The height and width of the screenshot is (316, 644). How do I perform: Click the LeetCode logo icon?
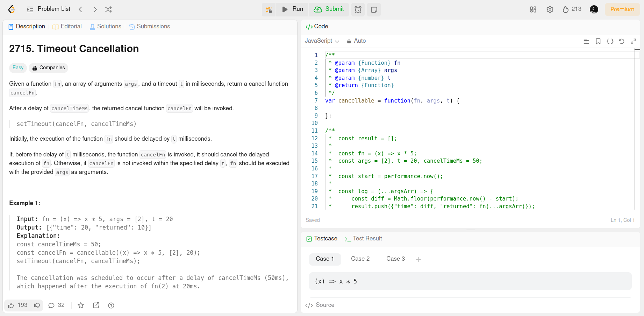12,9
